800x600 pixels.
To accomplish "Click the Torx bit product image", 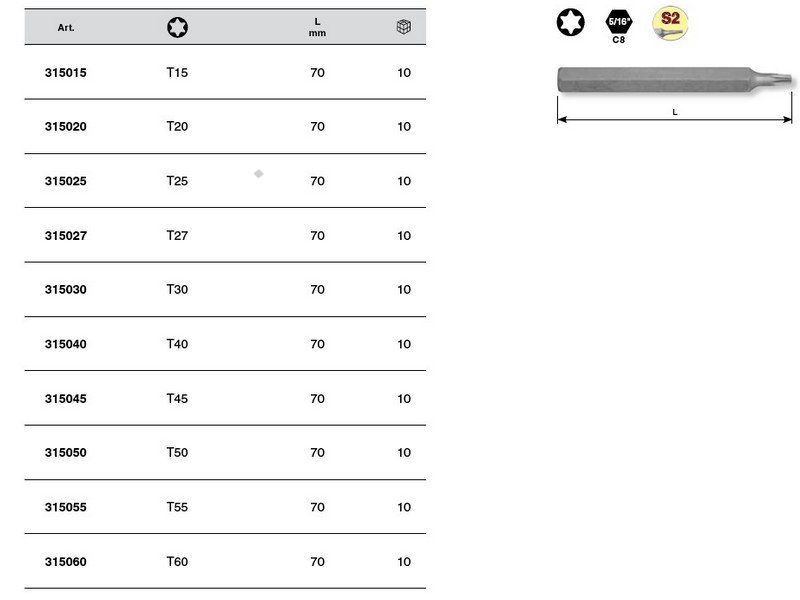I will click(674, 80).
